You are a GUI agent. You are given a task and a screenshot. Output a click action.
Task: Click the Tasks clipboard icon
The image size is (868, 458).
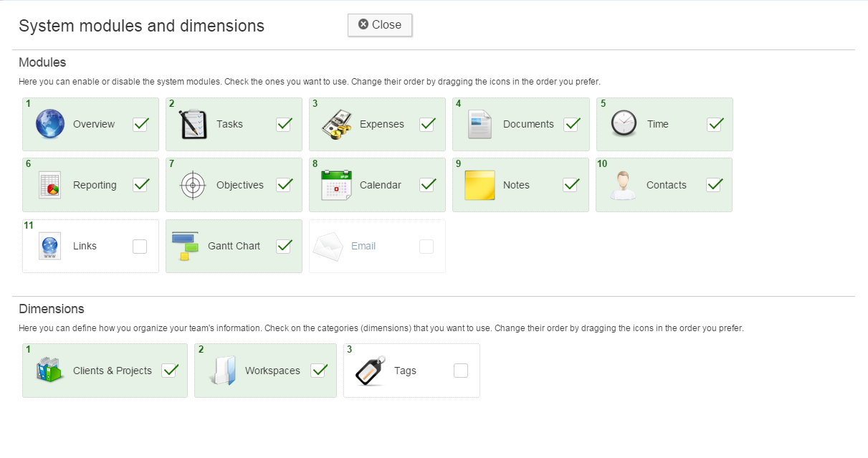point(193,124)
